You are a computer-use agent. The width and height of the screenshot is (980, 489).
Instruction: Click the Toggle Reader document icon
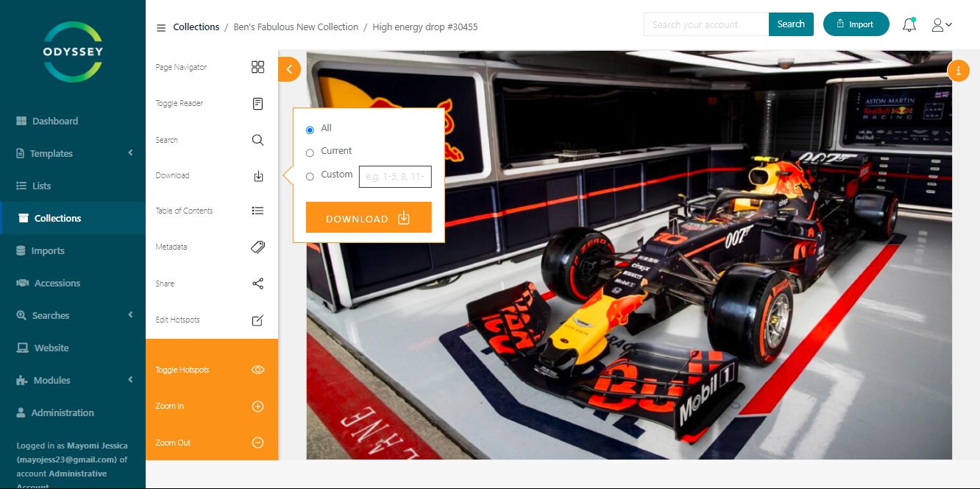coord(258,104)
